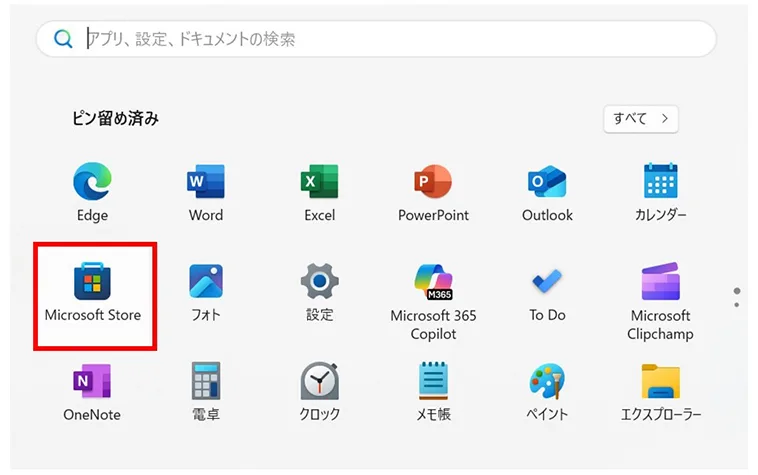The image size is (758, 475).
Task: Open 設定 settings gear icon
Action: (x=319, y=282)
